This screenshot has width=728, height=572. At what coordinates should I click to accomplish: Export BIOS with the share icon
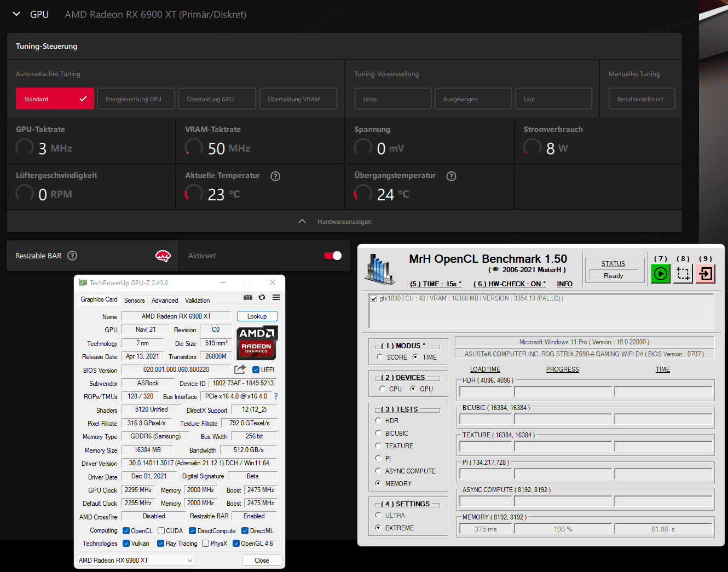pyautogui.click(x=240, y=369)
